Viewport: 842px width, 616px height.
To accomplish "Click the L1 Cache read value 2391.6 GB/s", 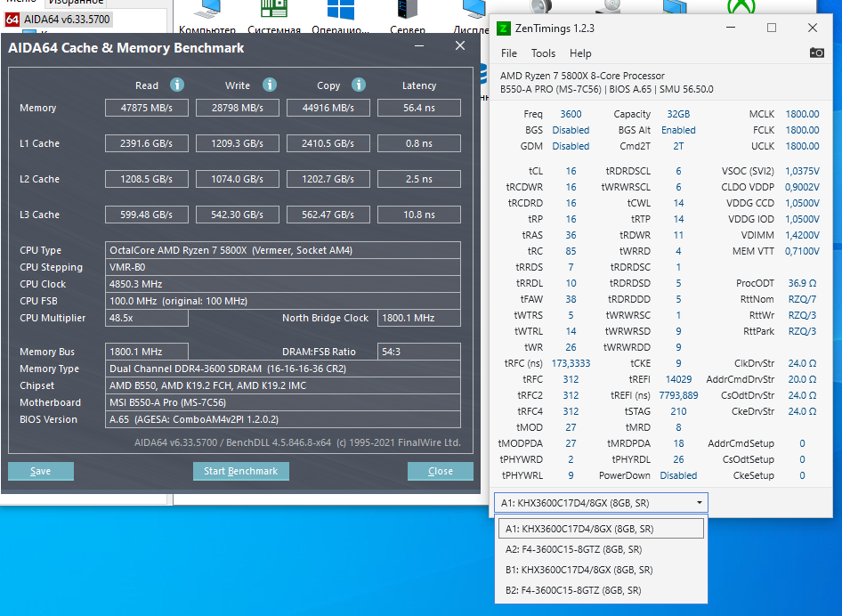I will pos(147,143).
